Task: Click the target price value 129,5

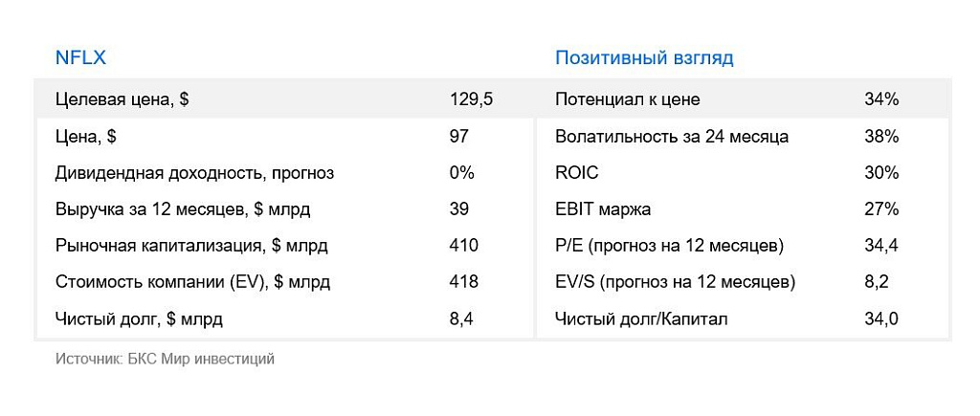Action: [471, 99]
